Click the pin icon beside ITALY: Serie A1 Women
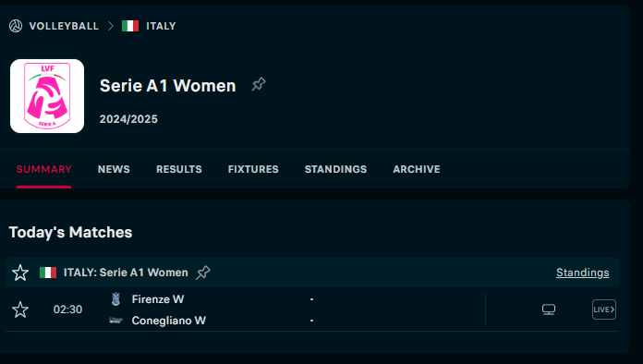This screenshot has width=643, height=364. 203,273
